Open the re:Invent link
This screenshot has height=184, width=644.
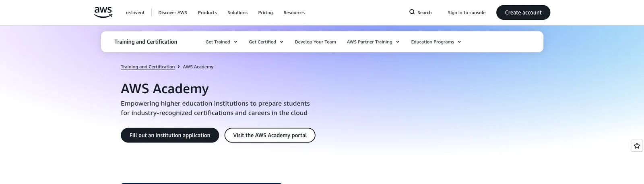[135, 13]
